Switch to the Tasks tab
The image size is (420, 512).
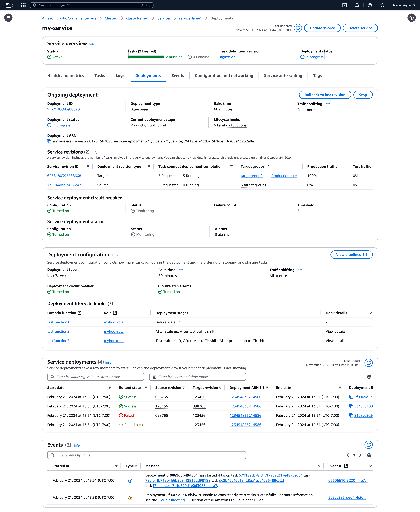tap(100, 76)
